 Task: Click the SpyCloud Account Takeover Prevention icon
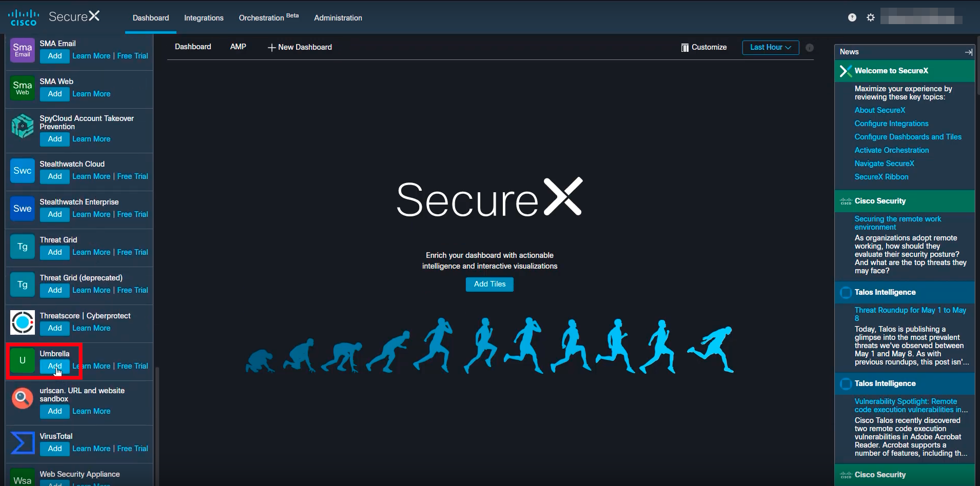(22, 126)
